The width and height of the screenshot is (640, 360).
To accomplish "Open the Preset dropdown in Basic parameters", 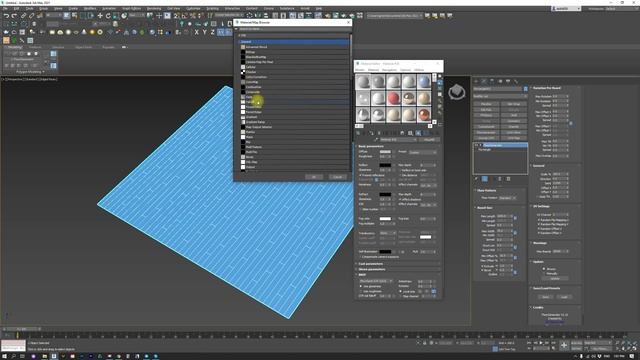I will point(423,152).
